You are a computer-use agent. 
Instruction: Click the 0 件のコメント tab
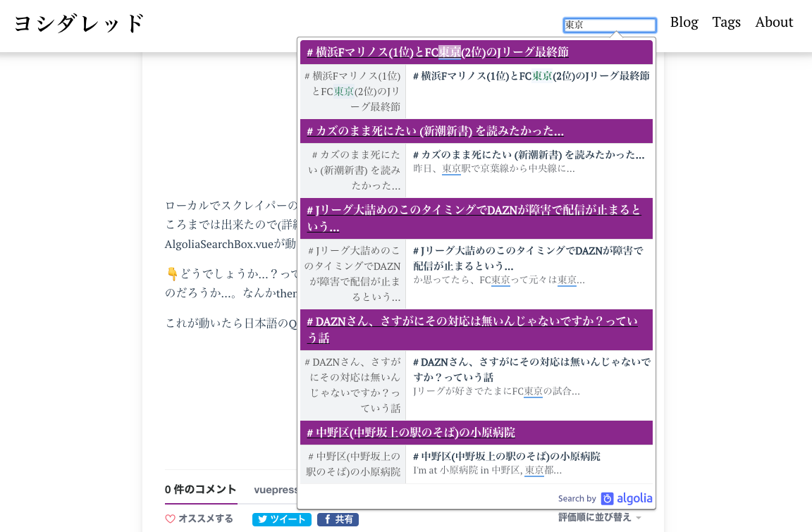tap(200, 490)
